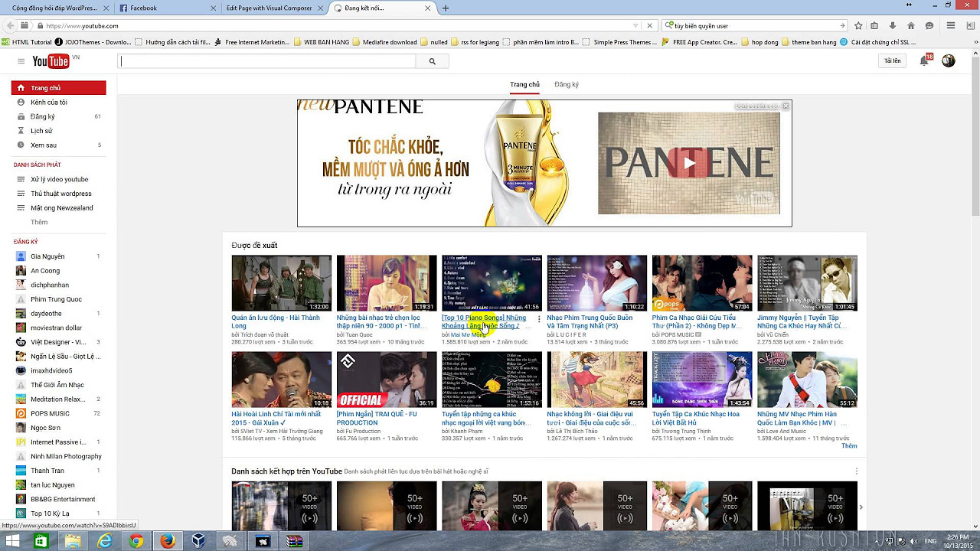Select the Trang chủ tab header
The image size is (980, 551).
pos(524,84)
